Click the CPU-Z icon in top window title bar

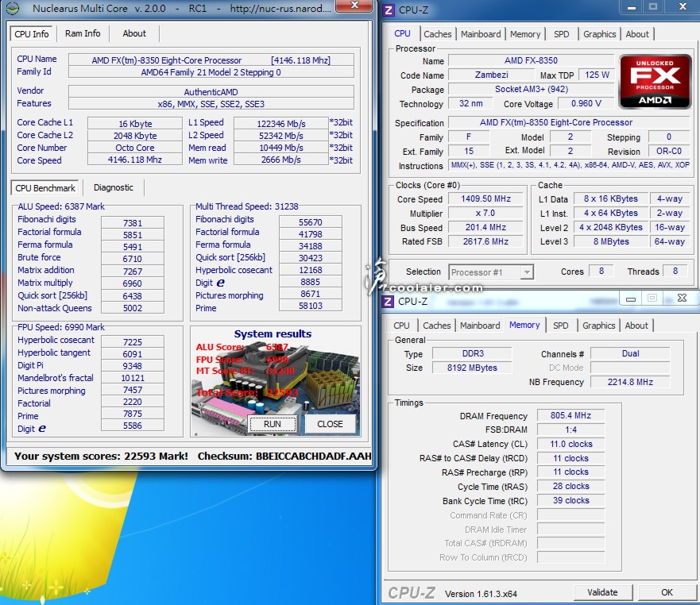pos(389,10)
